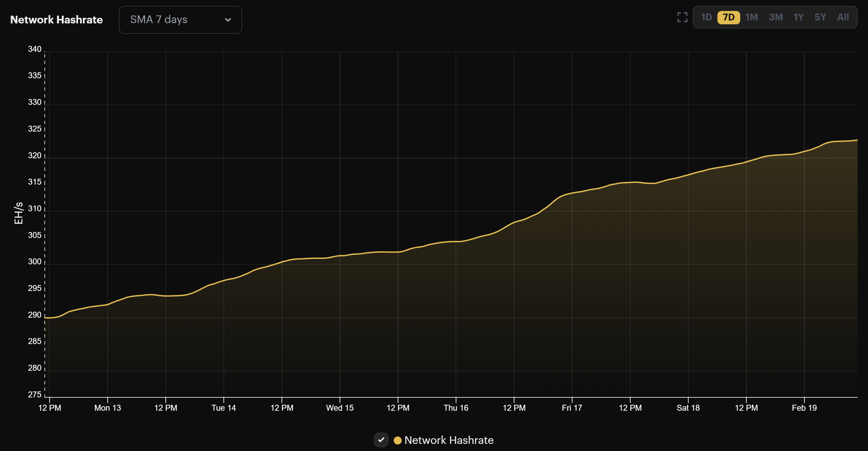Viewport: 868px width, 451px height.
Task: Click the Mon 13 x-axis label
Action: [x=108, y=408]
